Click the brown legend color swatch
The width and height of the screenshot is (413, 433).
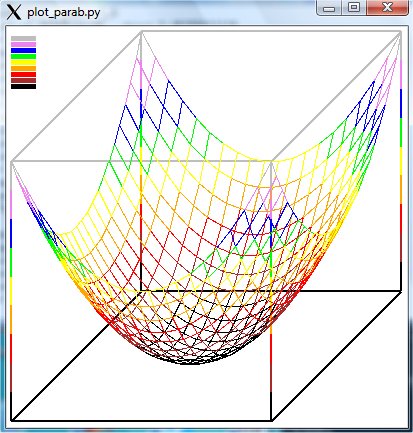tap(23, 80)
